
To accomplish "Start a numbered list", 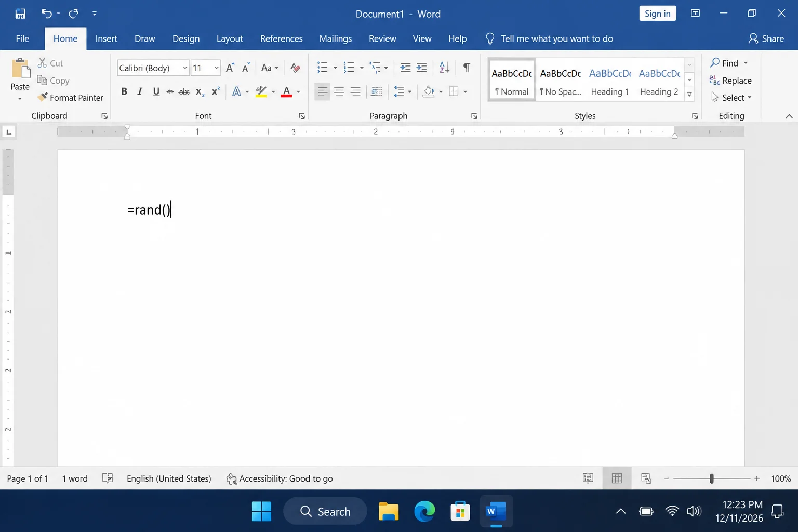I will coord(349,68).
